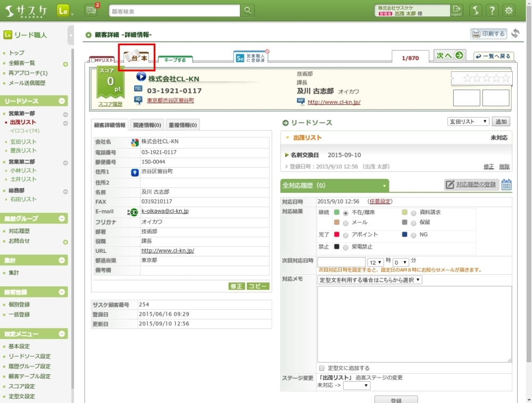
Task: Click the 印刷する print button
Action: [x=488, y=34]
